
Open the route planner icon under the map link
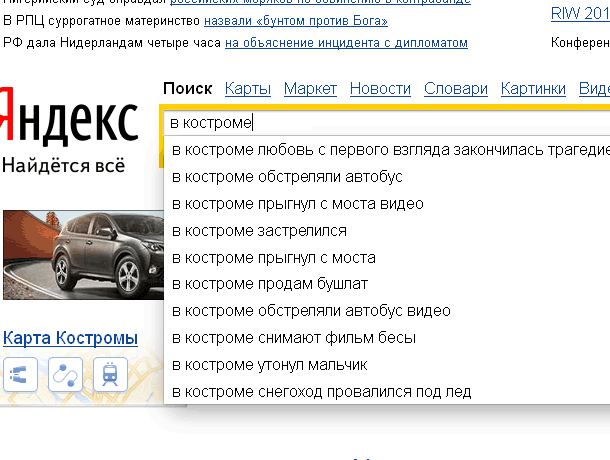pyautogui.click(x=65, y=374)
